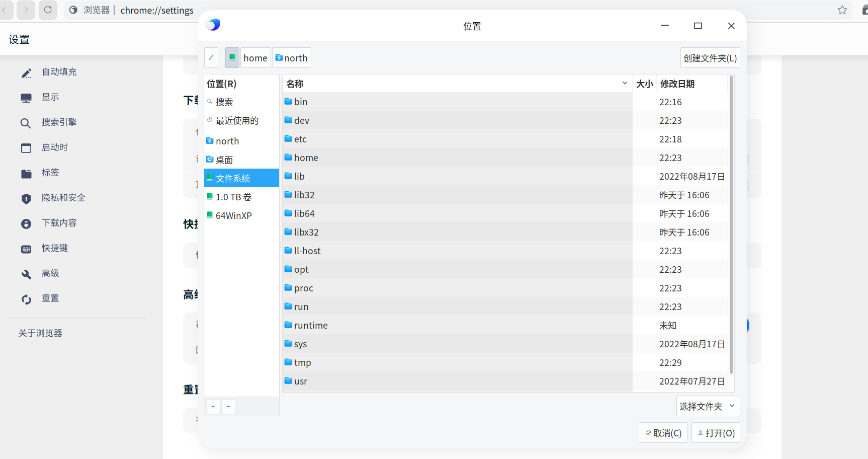Click the bin folder icon
This screenshot has height=459, width=868.
click(x=288, y=101)
